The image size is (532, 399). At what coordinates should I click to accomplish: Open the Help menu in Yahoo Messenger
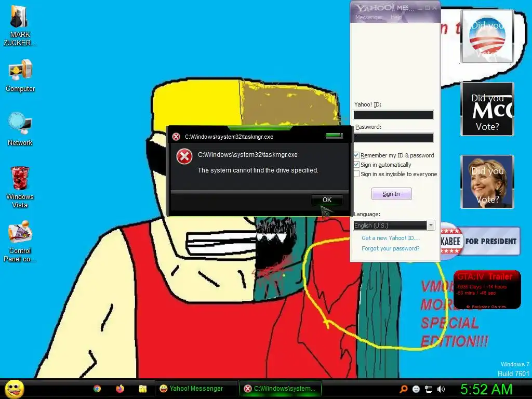click(x=395, y=17)
